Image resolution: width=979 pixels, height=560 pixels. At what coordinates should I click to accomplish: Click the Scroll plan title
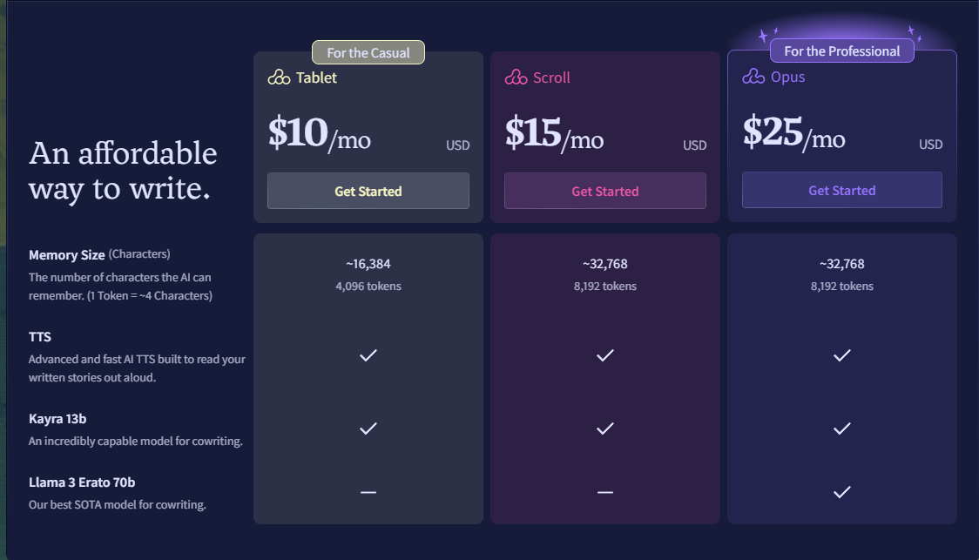551,78
